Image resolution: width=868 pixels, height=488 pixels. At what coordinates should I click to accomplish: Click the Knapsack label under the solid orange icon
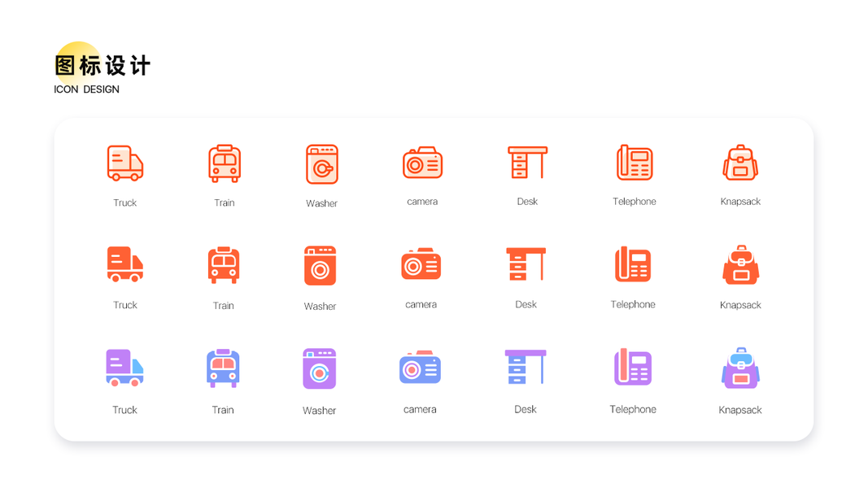coord(740,305)
